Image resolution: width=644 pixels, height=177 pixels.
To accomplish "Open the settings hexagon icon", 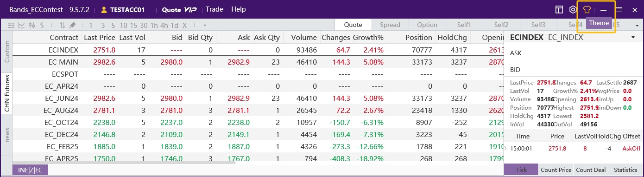I will click(x=573, y=9).
